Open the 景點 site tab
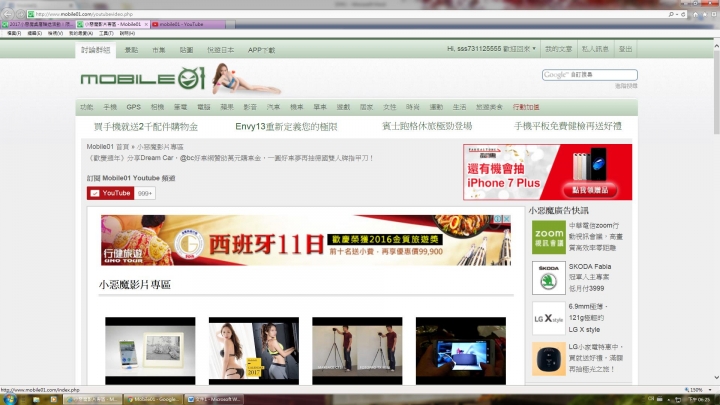 click(131, 50)
